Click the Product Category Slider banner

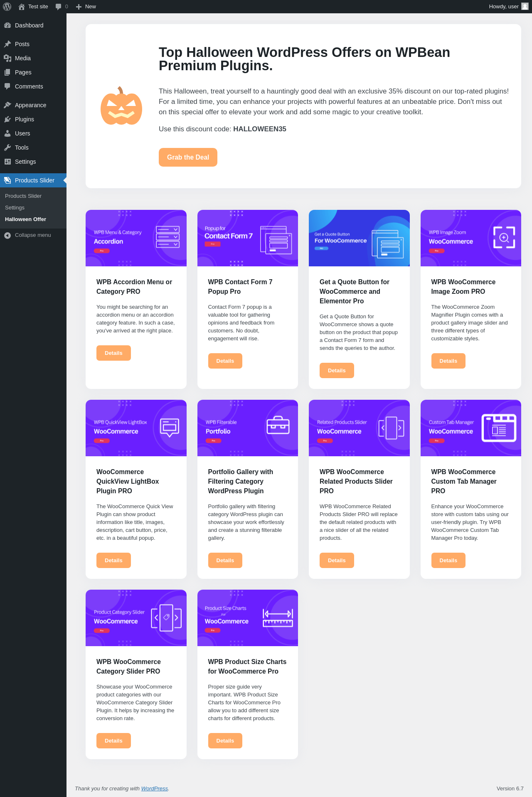coord(136,618)
